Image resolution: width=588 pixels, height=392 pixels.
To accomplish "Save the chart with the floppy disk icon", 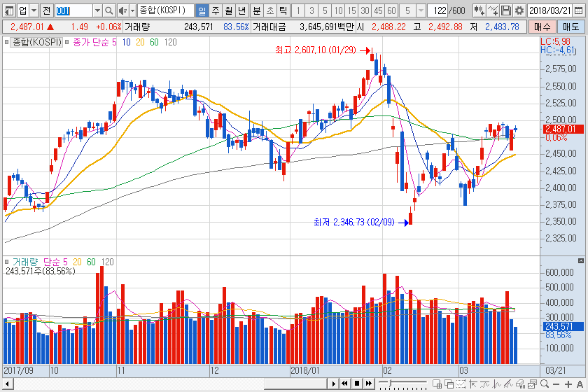I will point(506,10).
